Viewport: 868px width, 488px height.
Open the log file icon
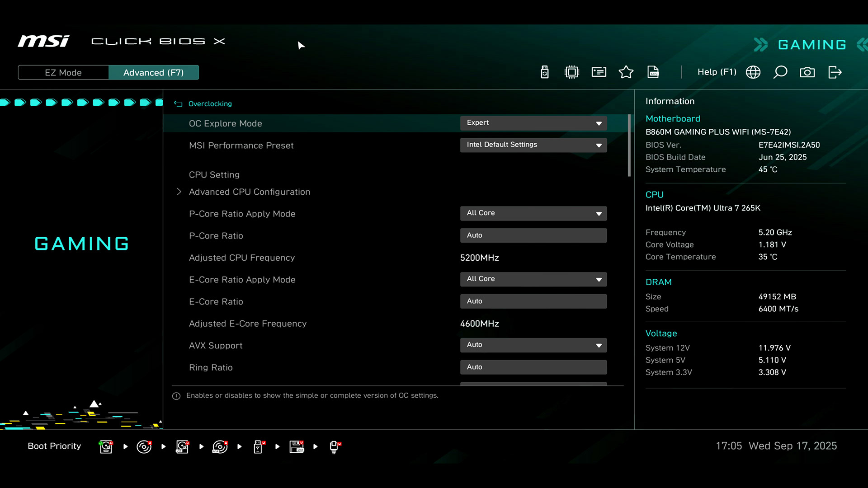tap(653, 72)
